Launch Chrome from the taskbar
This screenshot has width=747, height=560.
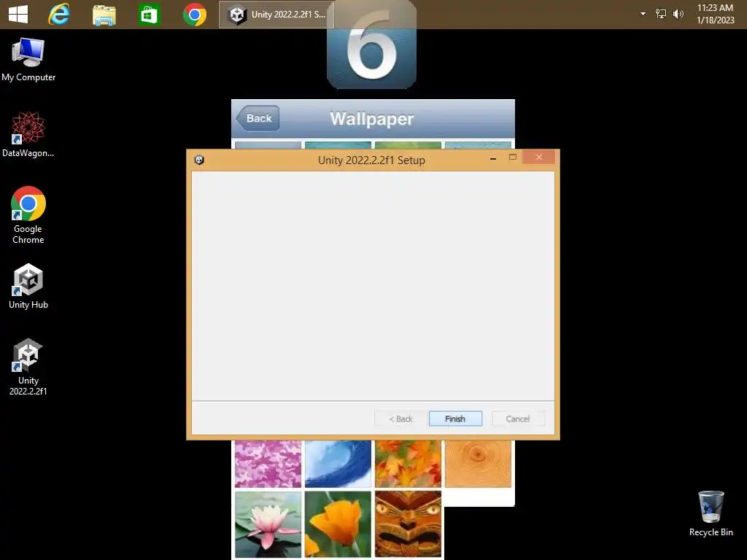194,15
